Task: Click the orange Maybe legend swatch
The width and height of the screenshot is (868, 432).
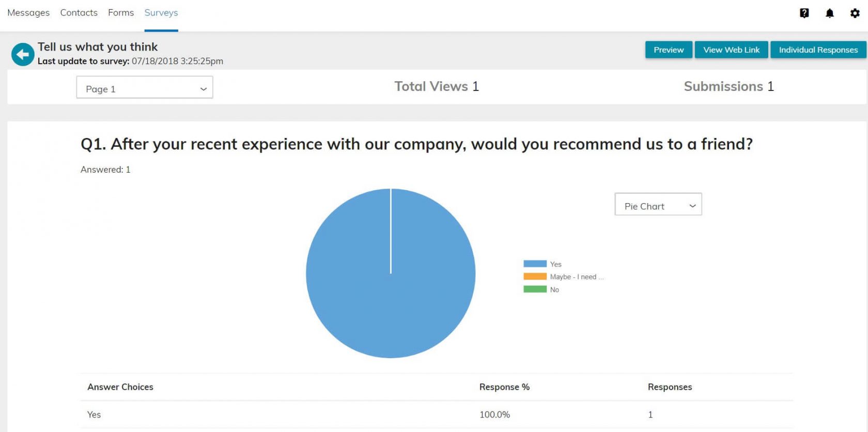Action: click(x=535, y=276)
